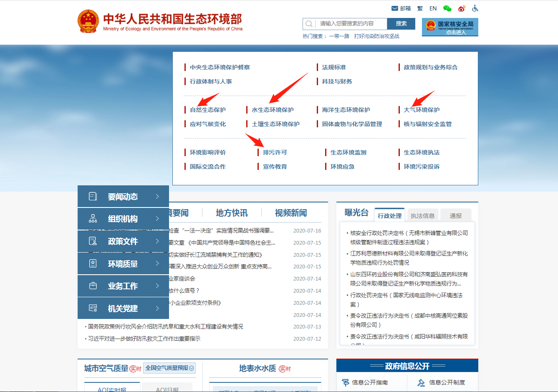This screenshot has height=392, width=558.
Task: Focus the search input field
Action: coord(351,24)
